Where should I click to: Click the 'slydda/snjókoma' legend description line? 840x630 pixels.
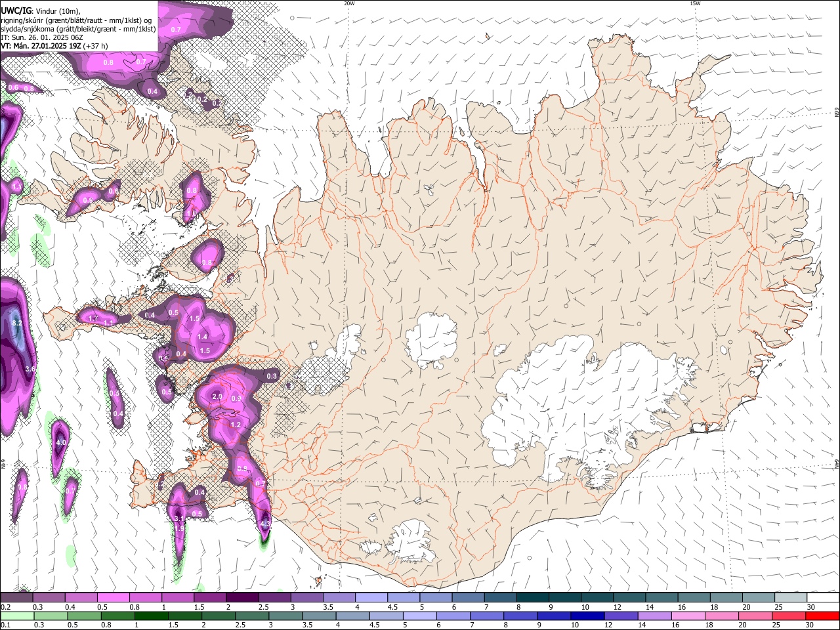78,29
